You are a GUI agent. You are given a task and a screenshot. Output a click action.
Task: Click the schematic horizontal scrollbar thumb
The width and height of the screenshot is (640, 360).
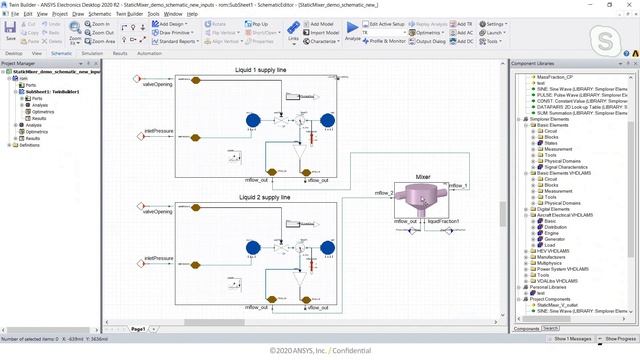pyautogui.click(x=214, y=322)
